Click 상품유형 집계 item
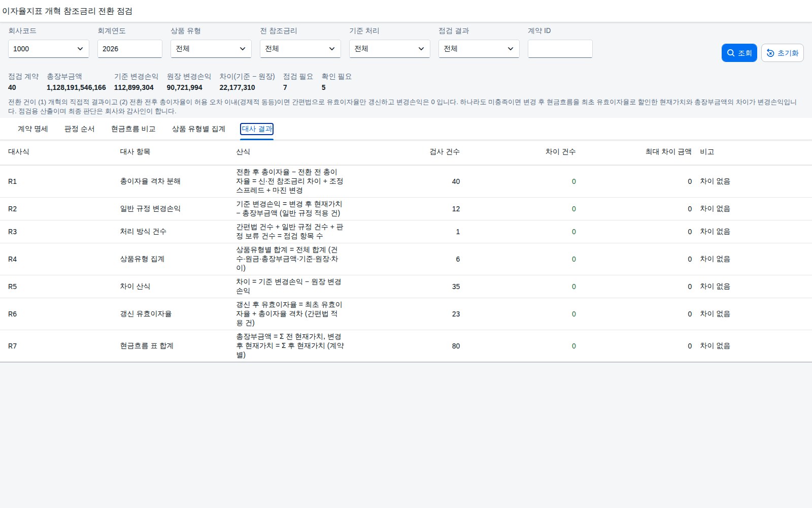 click(142, 259)
